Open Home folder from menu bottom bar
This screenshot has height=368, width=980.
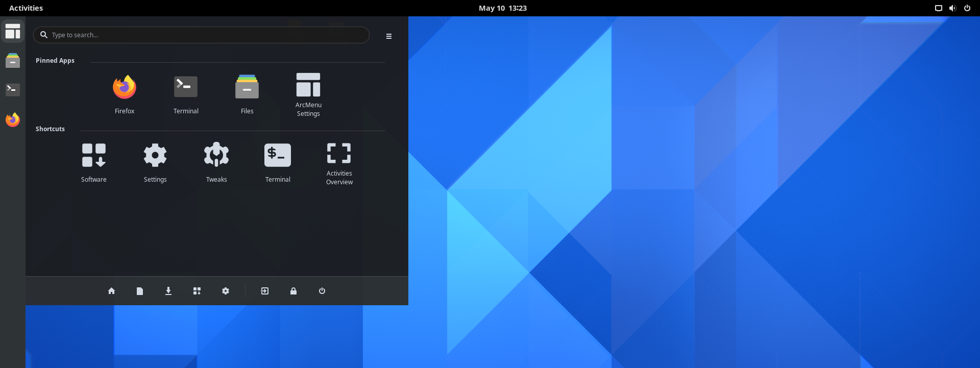click(x=111, y=291)
